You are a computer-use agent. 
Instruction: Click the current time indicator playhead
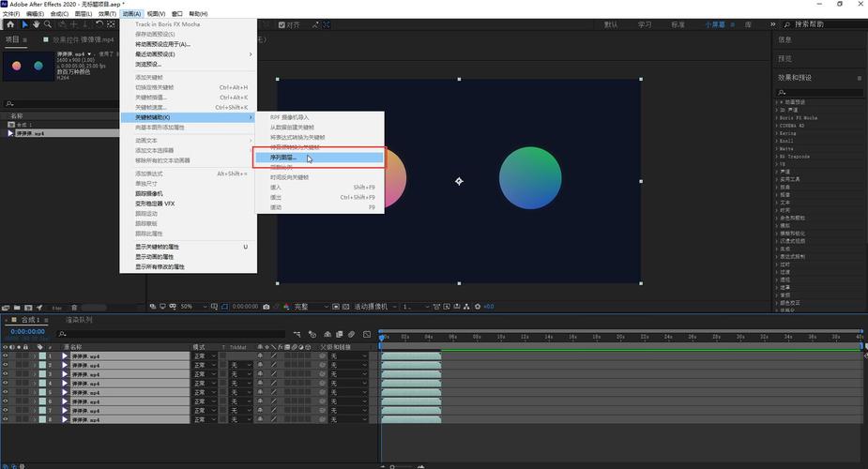pyautogui.click(x=381, y=336)
